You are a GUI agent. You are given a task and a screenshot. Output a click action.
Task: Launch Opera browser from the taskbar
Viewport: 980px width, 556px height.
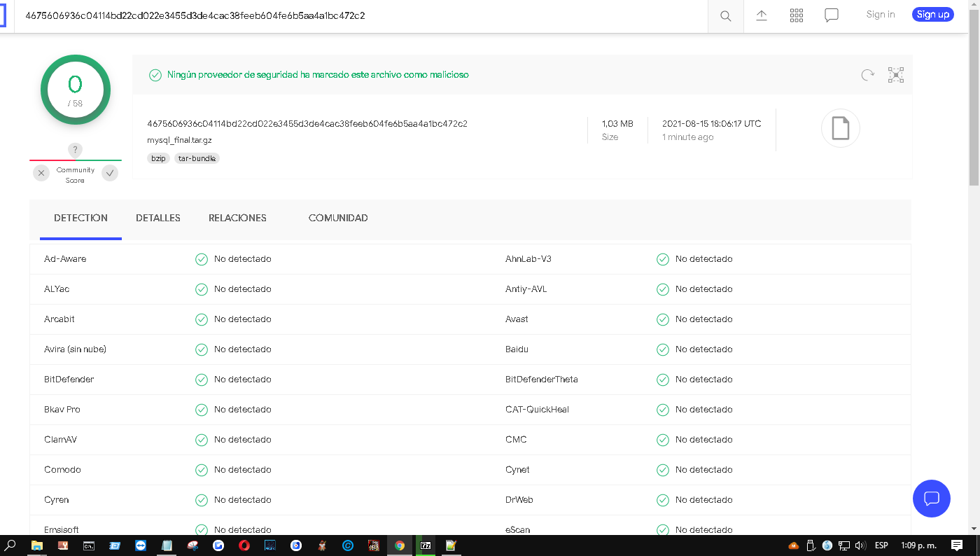244,545
